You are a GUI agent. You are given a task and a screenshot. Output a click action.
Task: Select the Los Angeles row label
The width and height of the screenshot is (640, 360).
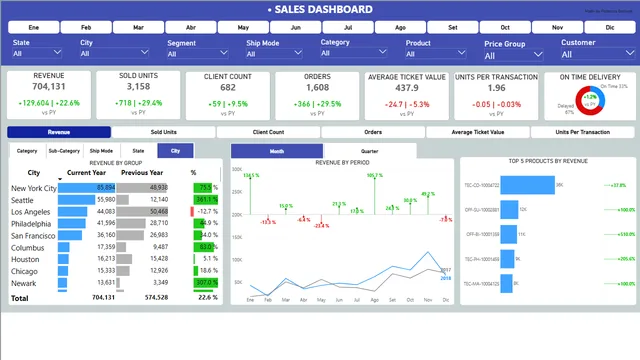pos(31,212)
